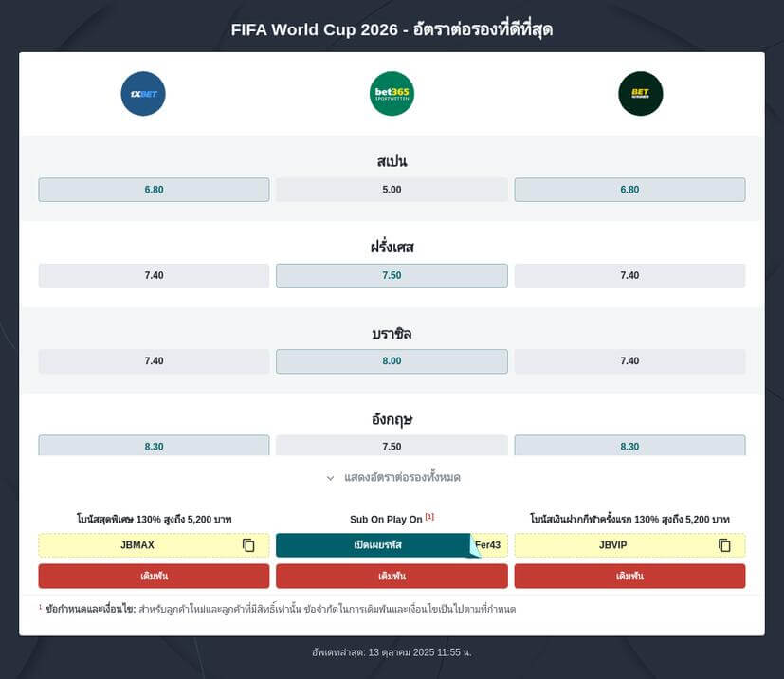Copy the JBVIP promo code

coord(724,545)
